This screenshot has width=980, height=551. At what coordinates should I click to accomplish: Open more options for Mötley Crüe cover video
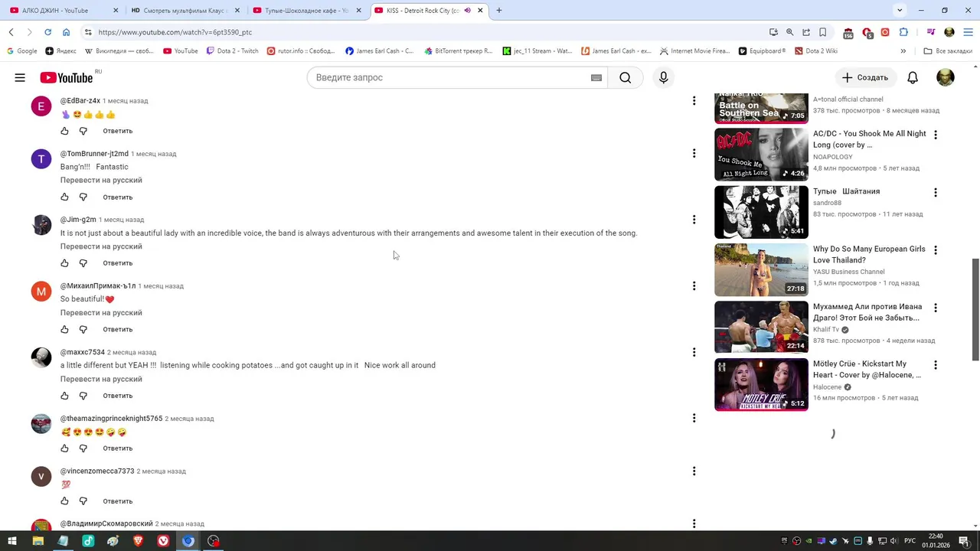tap(935, 365)
